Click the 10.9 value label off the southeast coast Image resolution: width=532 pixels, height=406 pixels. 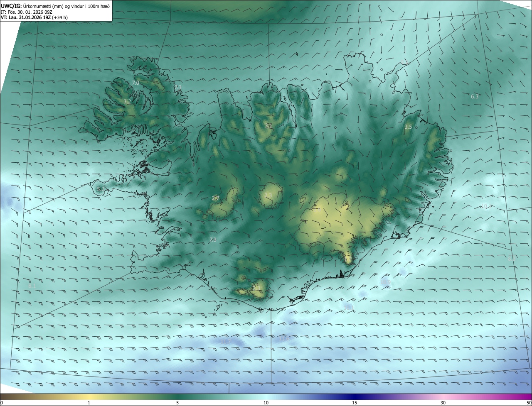386,282
